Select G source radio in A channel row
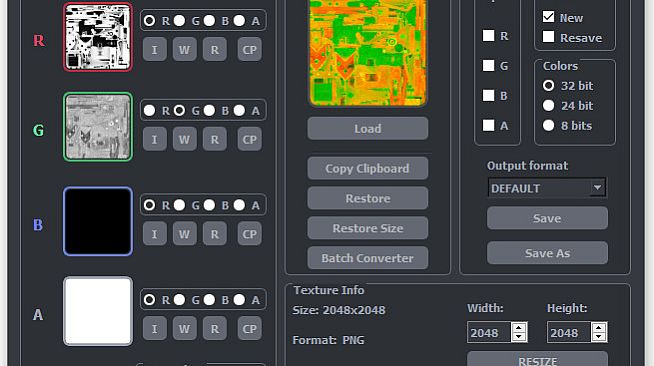Viewport: 654px width, 366px height. [179, 300]
